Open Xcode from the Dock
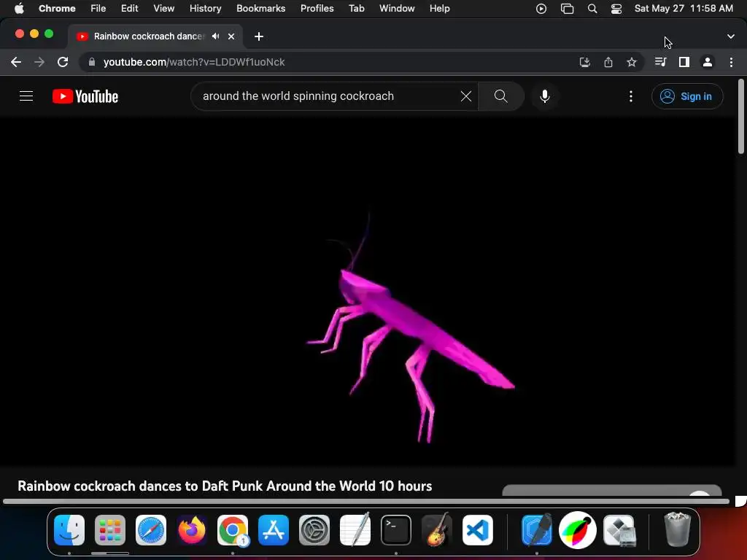 pyautogui.click(x=537, y=530)
